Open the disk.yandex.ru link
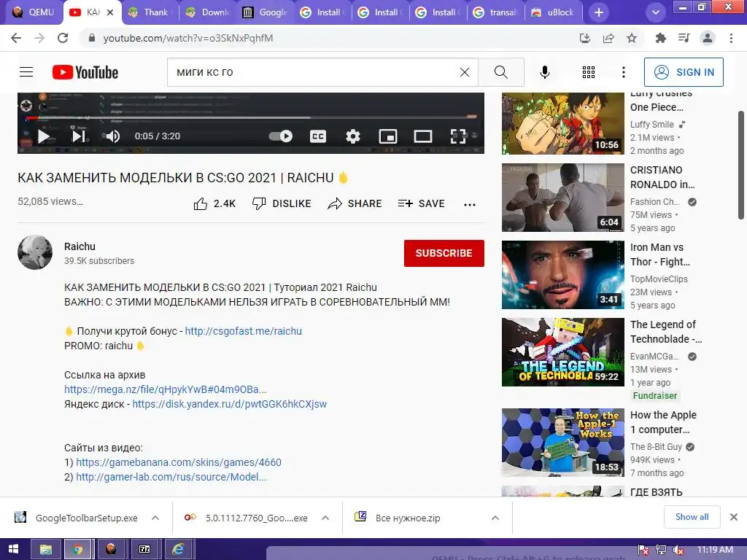Viewport: 747px width, 560px height. [230, 404]
